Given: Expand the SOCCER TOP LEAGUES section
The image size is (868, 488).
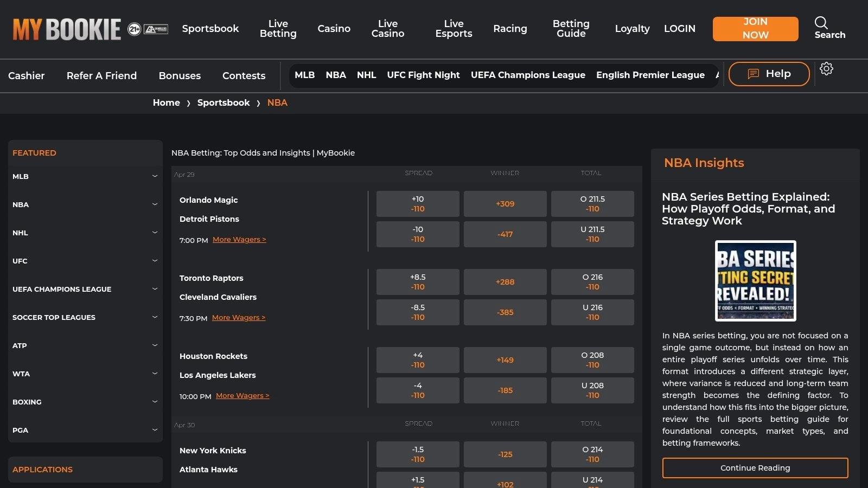Looking at the screenshot, I should [x=155, y=317].
